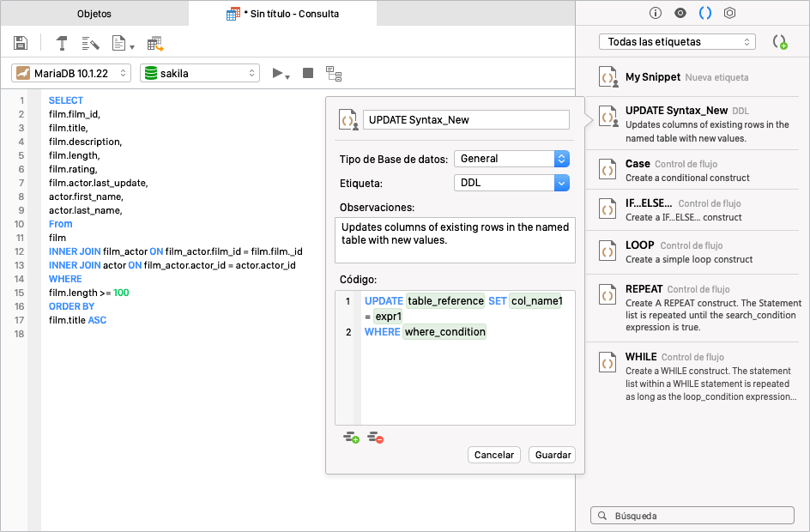Click the Stop query square button

coord(308,73)
